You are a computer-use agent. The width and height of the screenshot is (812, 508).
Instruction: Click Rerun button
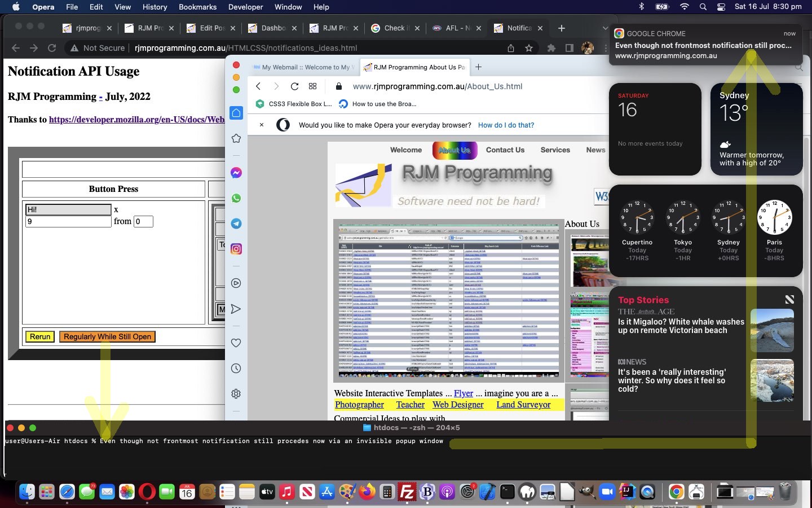coord(40,336)
